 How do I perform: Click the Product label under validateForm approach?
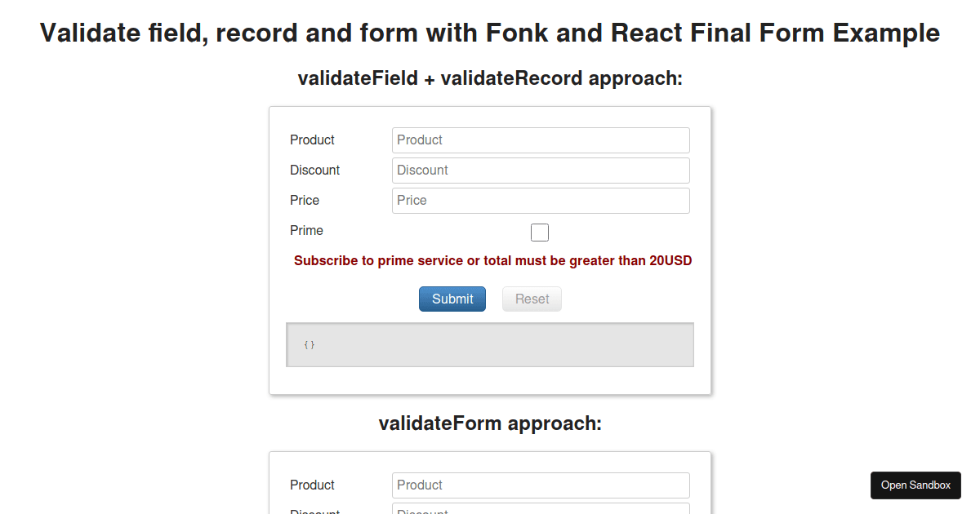(312, 485)
